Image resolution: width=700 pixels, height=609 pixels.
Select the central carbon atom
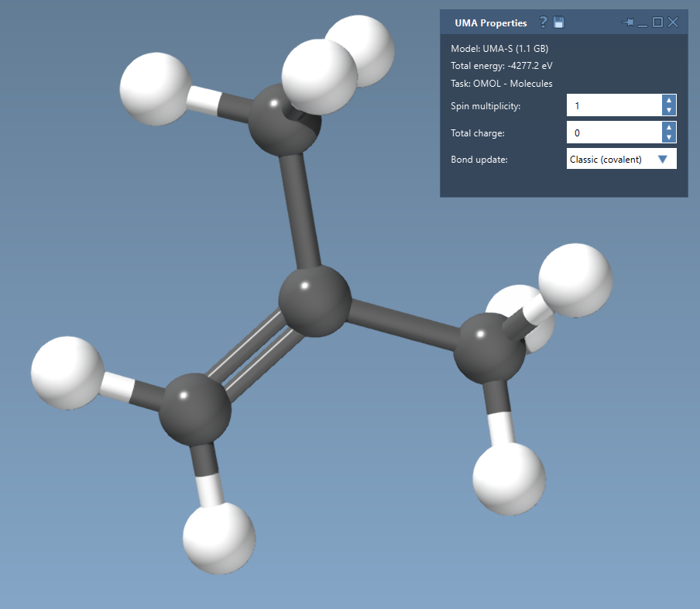[x=314, y=300]
